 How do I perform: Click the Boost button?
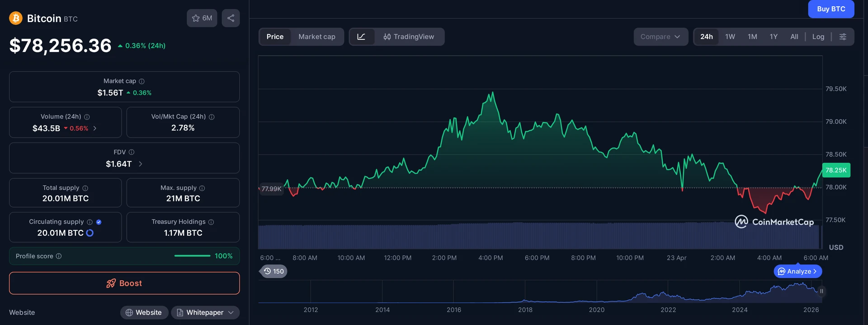[124, 283]
